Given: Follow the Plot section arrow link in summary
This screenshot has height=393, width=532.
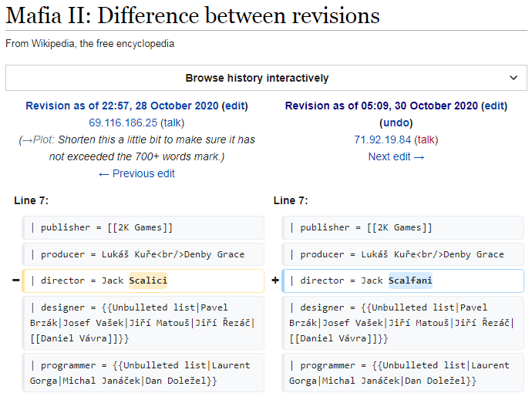Looking at the screenshot, I should tap(38, 139).
